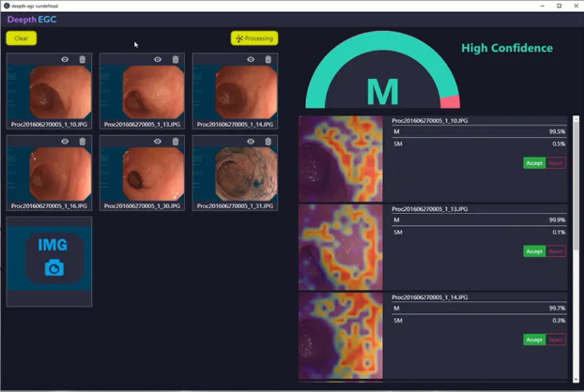Click trash icon on Proc201606270005_1_30.JPG

click(x=175, y=142)
